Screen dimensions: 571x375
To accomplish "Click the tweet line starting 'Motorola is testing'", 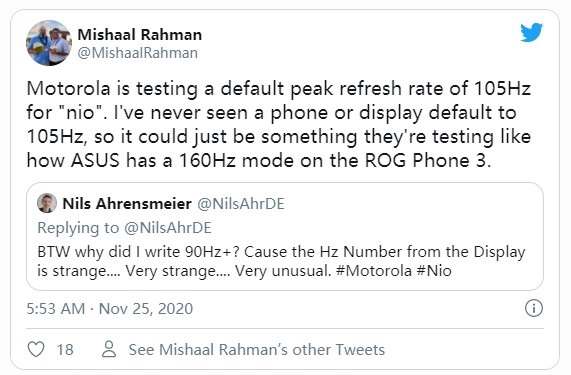I will point(278,88).
